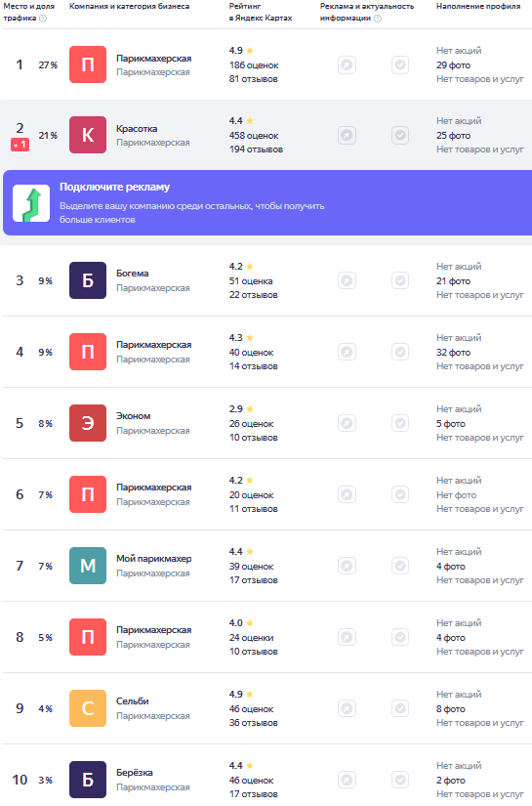Viewport: 532px width, 806px height.
Task: Click the Компания и категория бизнеса column header
Action: pos(130,6)
